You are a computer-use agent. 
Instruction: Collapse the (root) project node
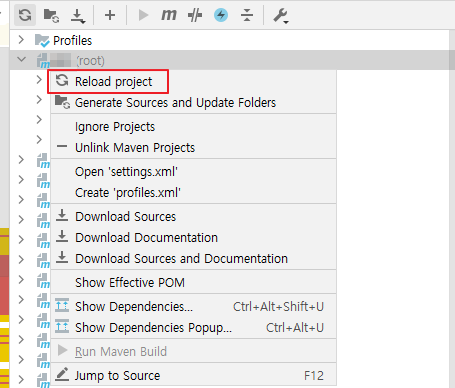click(21, 60)
